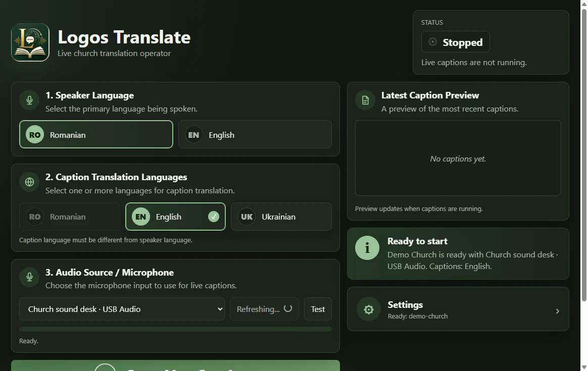
Task: Click the info icon in Ready to start
Action: click(367, 248)
